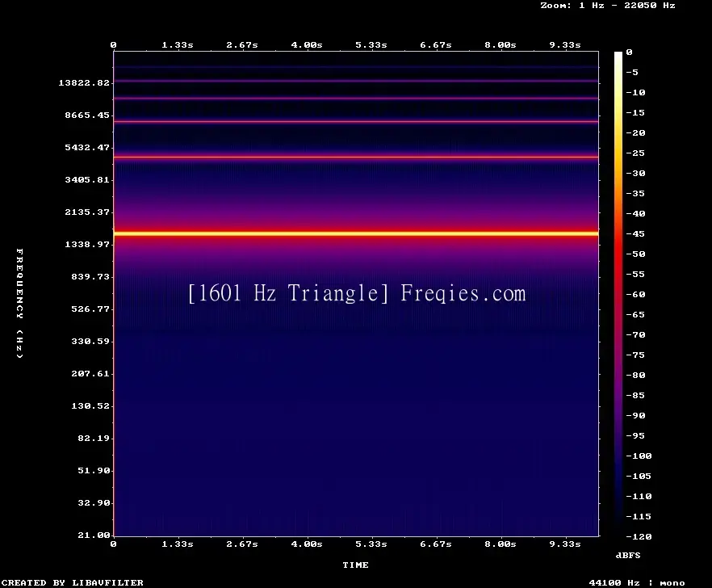Click the -50 dBFS scale value

tap(635, 254)
